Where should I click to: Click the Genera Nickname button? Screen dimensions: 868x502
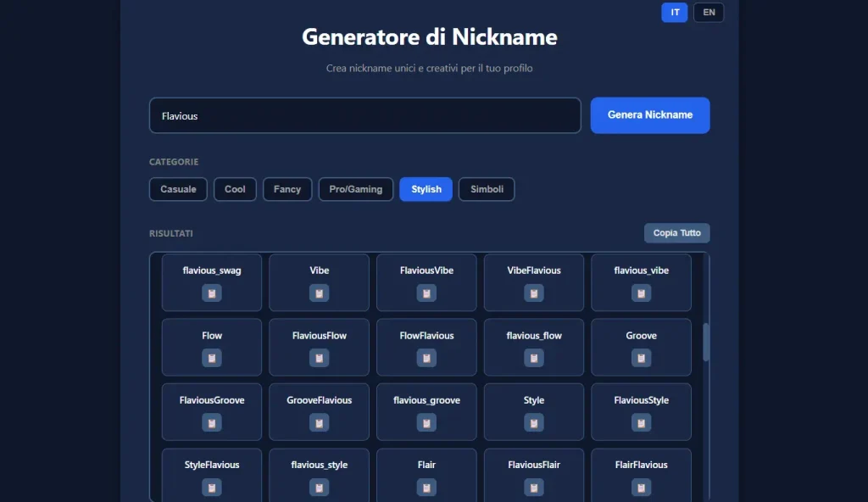click(650, 115)
